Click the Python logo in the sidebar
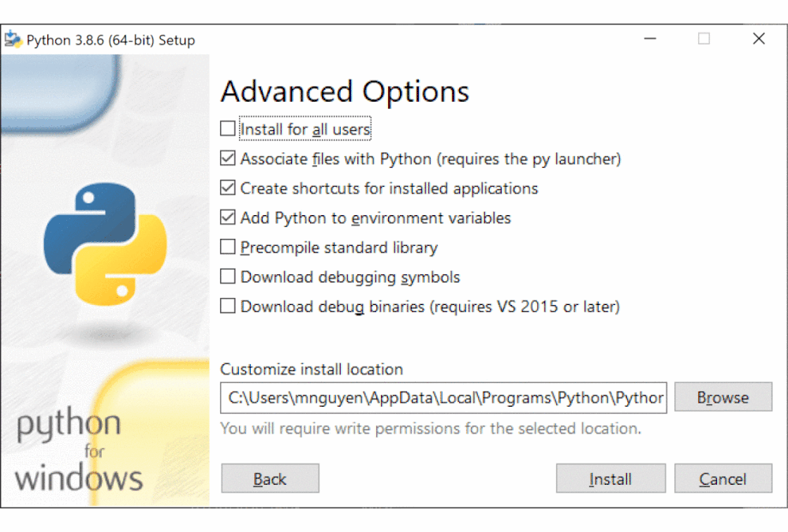 pyautogui.click(x=105, y=244)
